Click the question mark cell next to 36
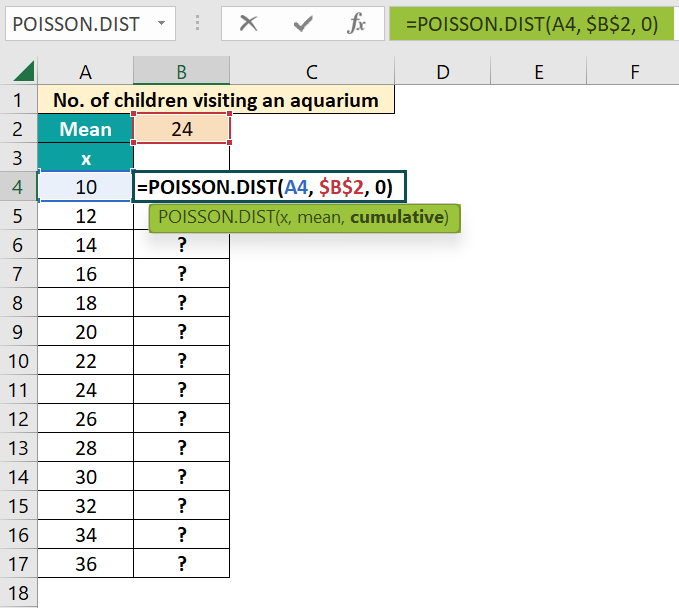 (181, 564)
